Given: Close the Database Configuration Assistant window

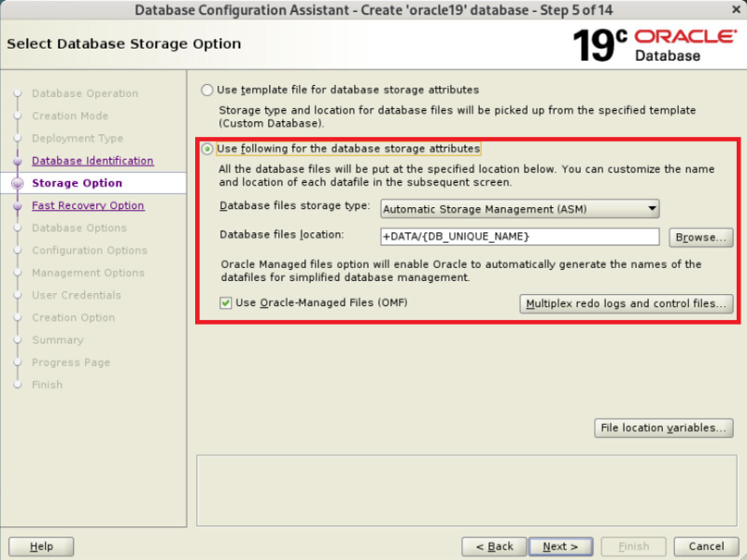Looking at the screenshot, I should 736,9.
